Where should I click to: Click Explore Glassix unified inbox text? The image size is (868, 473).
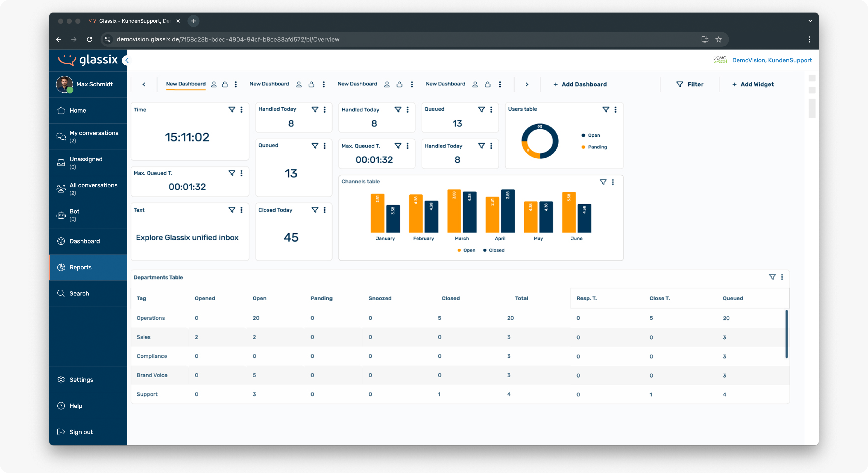(187, 237)
